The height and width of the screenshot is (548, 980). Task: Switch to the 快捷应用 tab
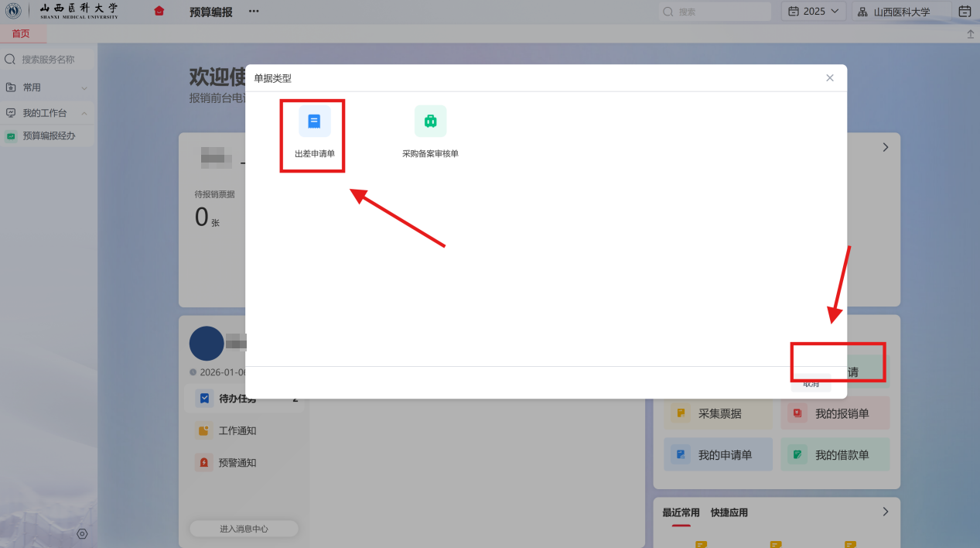[x=729, y=512]
